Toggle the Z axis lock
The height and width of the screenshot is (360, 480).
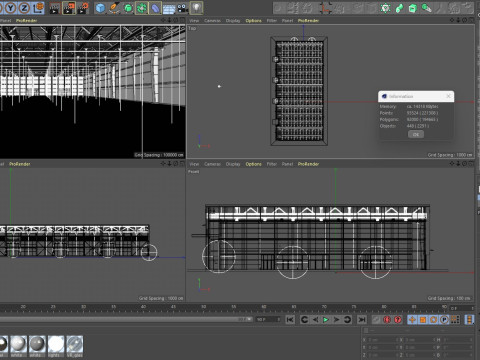click(x=24, y=8)
